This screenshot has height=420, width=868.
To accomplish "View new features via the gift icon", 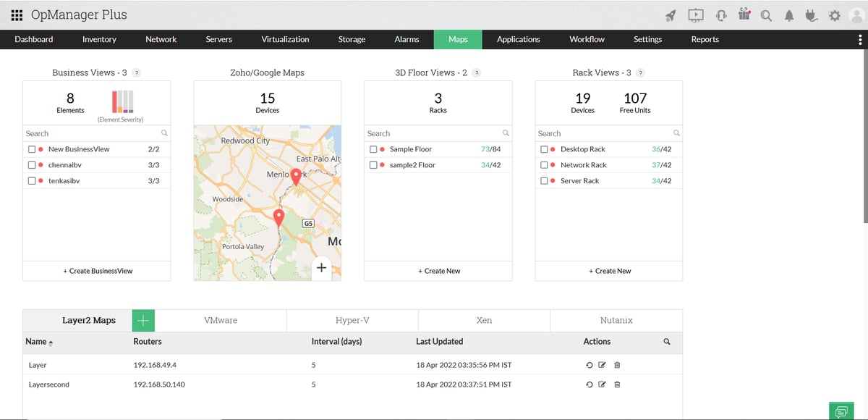I will pyautogui.click(x=744, y=14).
